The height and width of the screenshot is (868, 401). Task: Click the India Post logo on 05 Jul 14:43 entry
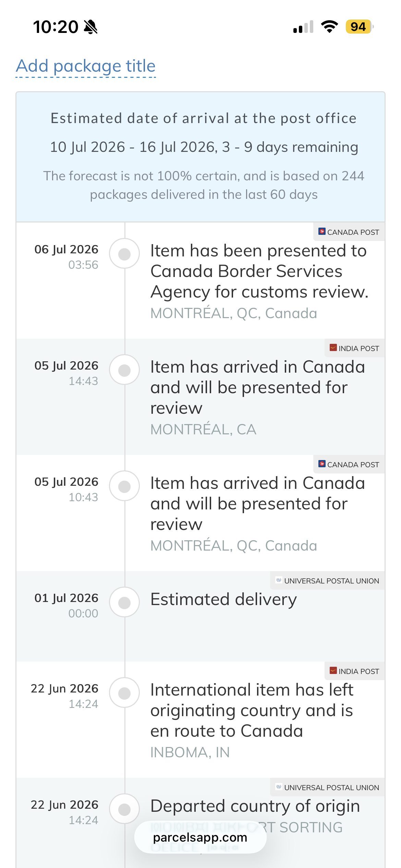pos(333,348)
